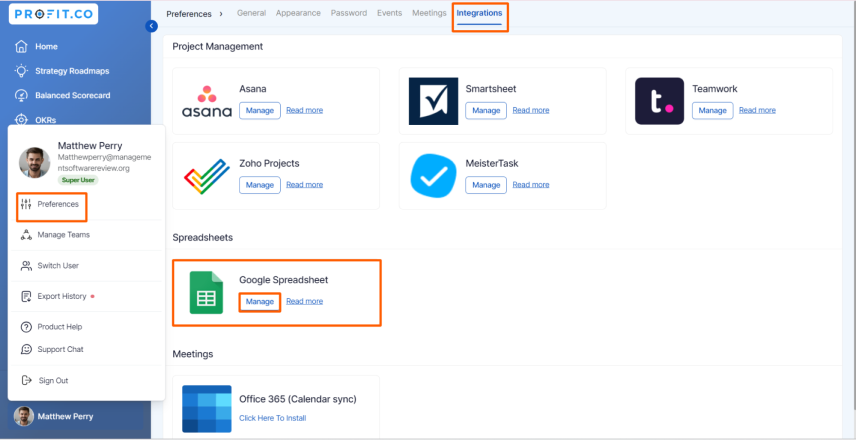The image size is (856, 440).
Task: Click the Zoho Projects logo
Action: coord(207,176)
